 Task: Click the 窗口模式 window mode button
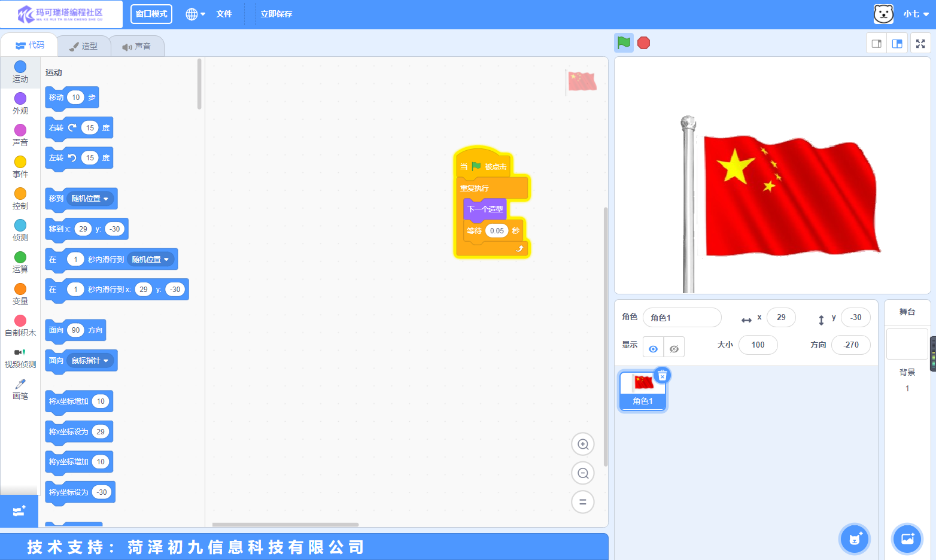pos(151,14)
